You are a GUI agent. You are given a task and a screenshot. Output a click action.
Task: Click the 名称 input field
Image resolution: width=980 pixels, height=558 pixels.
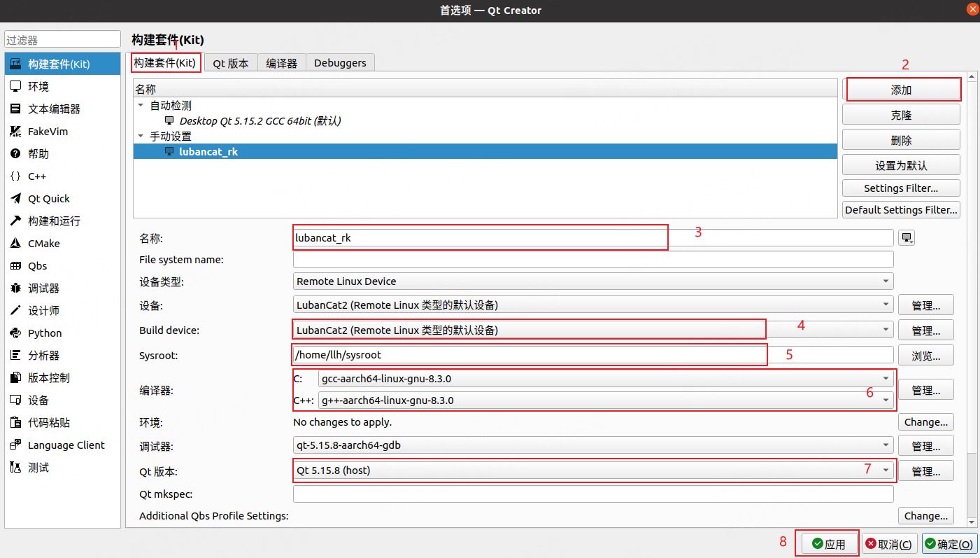coord(593,238)
